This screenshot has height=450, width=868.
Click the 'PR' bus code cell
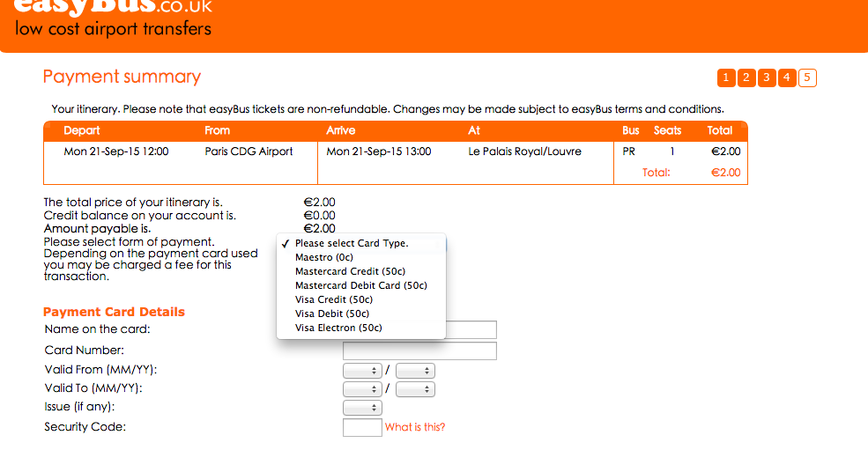pyautogui.click(x=629, y=151)
